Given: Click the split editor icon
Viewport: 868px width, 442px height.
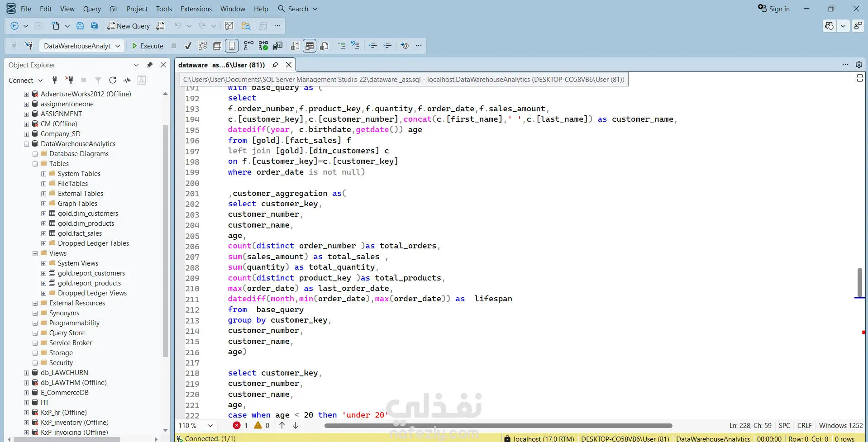Looking at the screenshot, I should click(860, 78).
